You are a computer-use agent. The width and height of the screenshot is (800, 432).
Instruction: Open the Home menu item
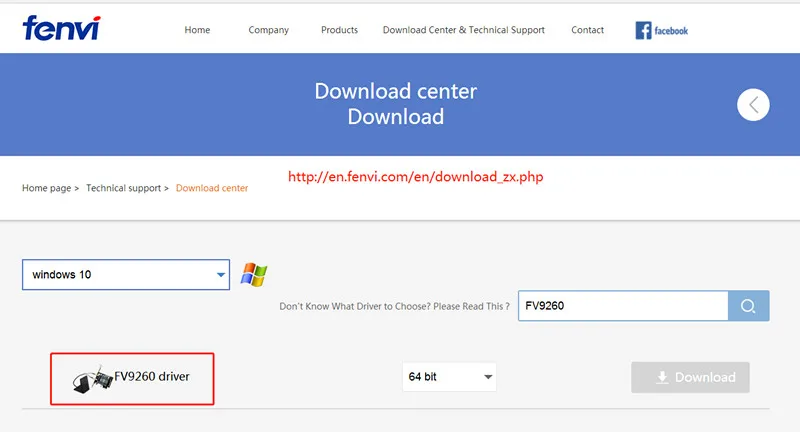click(197, 30)
